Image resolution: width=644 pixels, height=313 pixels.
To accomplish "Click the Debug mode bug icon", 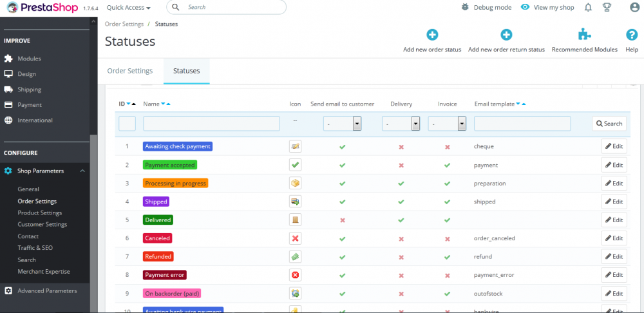I will tap(465, 7).
